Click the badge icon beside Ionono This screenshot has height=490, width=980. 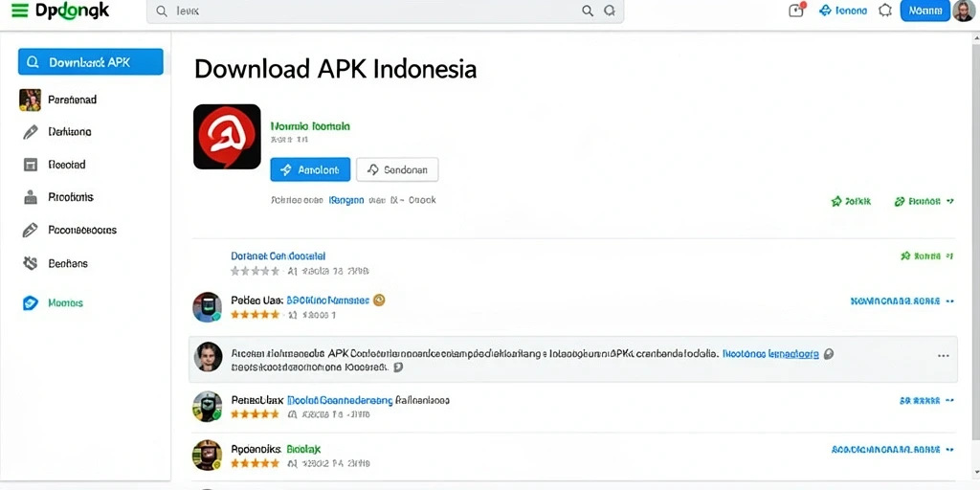click(x=885, y=11)
